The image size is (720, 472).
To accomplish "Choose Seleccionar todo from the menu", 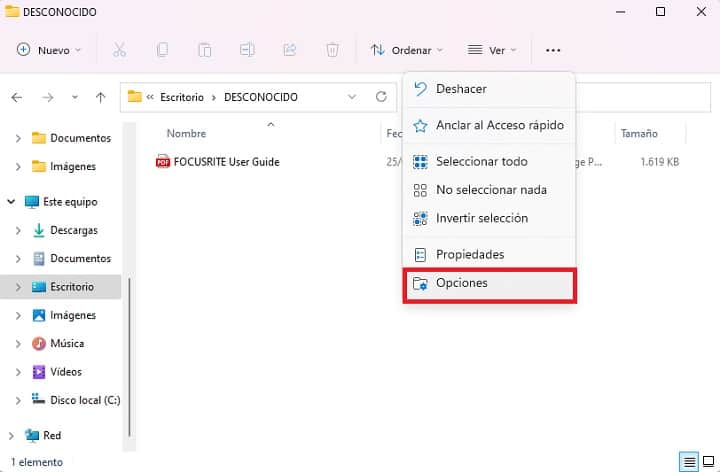I will point(489,162).
